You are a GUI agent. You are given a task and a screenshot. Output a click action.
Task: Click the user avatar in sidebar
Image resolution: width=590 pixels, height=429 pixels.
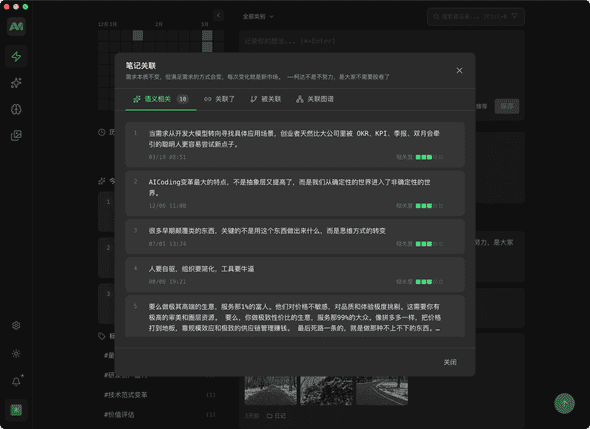[x=16, y=410]
